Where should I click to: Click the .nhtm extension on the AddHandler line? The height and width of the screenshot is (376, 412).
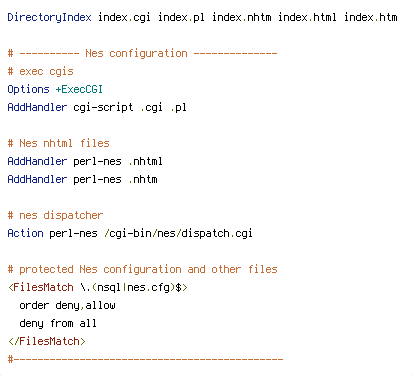[143, 179]
